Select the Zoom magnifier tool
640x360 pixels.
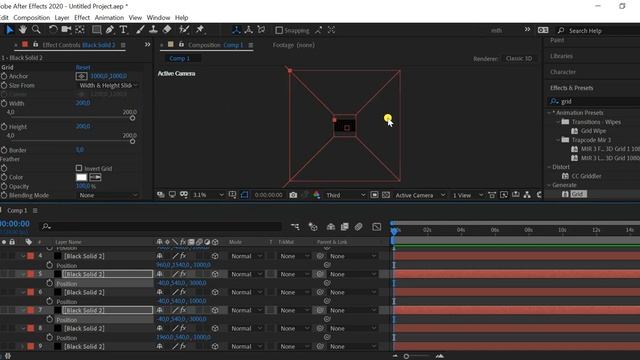36,30
